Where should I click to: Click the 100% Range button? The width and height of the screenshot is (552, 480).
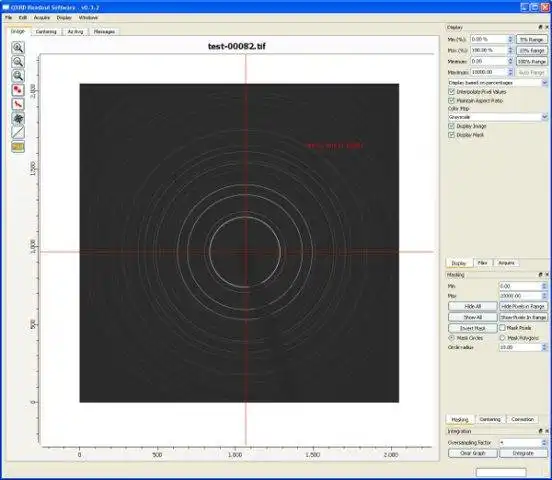coord(532,61)
